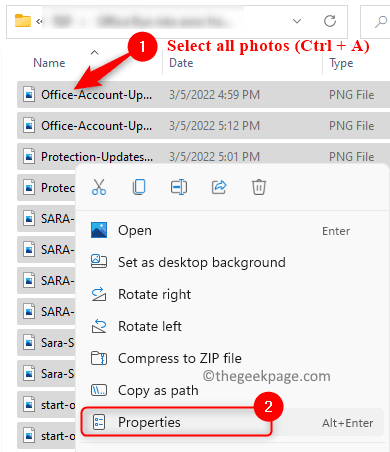
Task: Click the back chevrons in address path
Action: click(39, 22)
